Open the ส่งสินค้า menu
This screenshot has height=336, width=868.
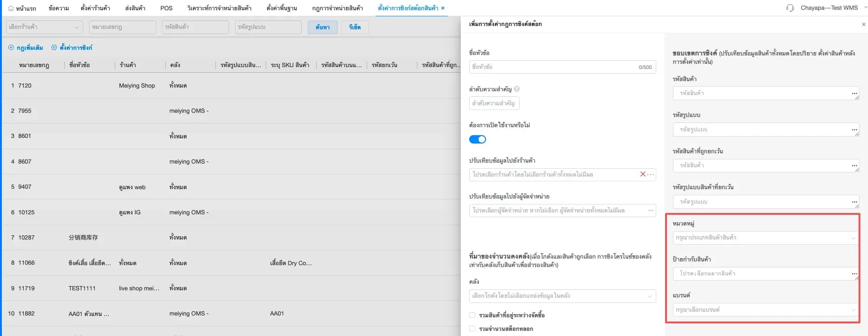[x=135, y=8]
